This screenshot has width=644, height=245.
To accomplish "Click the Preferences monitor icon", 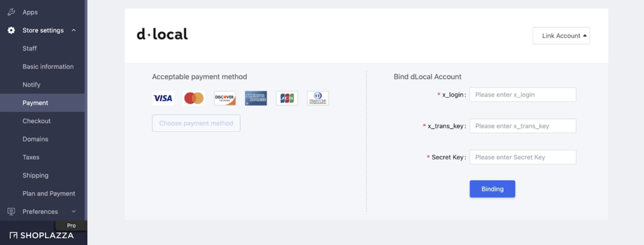I will pyautogui.click(x=12, y=212).
